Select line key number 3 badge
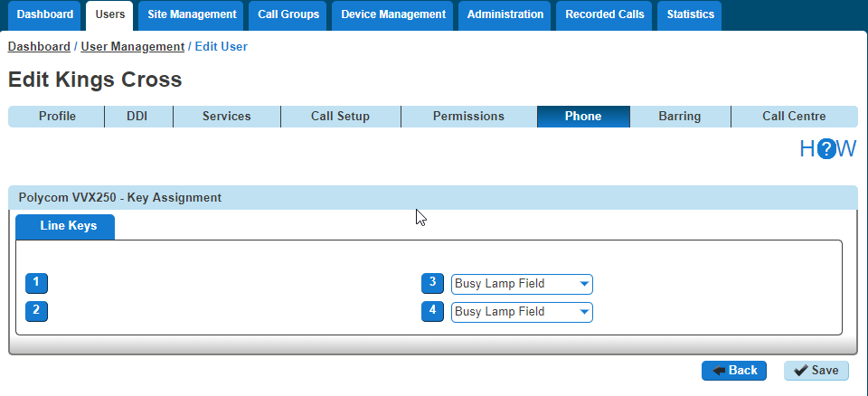 (432, 283)
